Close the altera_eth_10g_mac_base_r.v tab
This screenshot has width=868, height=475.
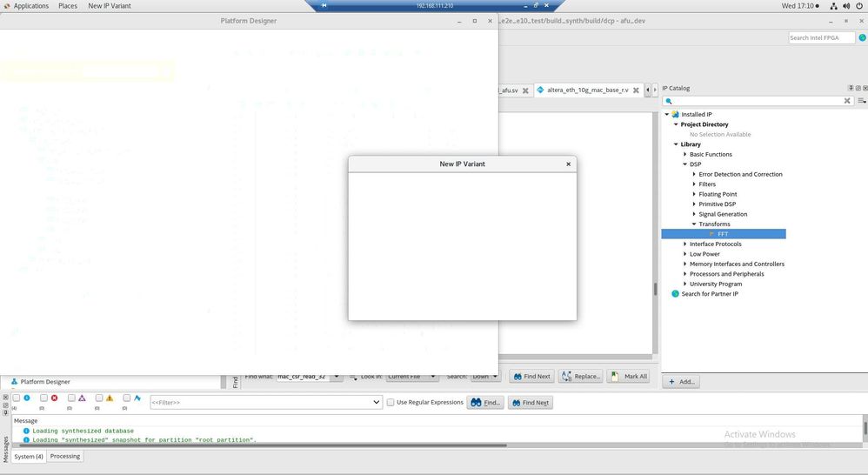(x=636, y=90)
